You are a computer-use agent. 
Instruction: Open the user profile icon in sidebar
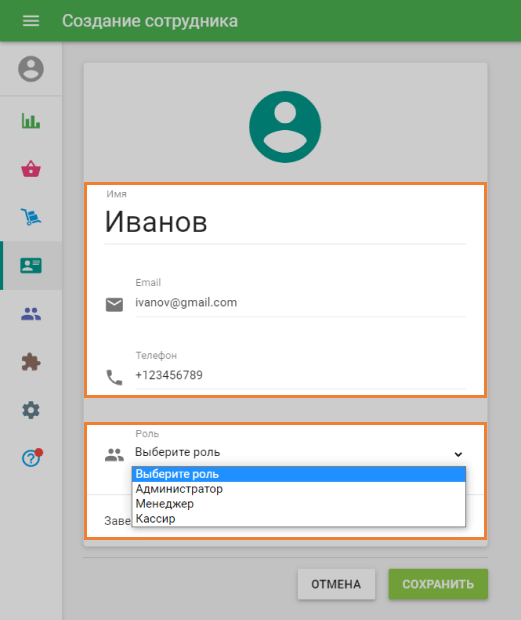(31, 69)
